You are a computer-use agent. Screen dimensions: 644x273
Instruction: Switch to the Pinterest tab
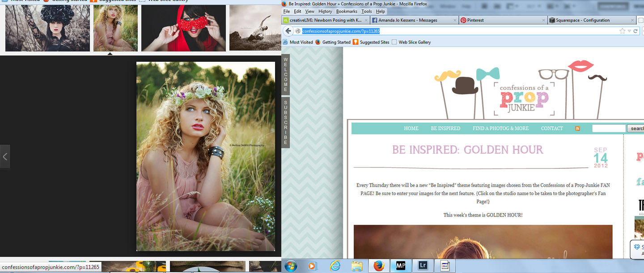503,20
